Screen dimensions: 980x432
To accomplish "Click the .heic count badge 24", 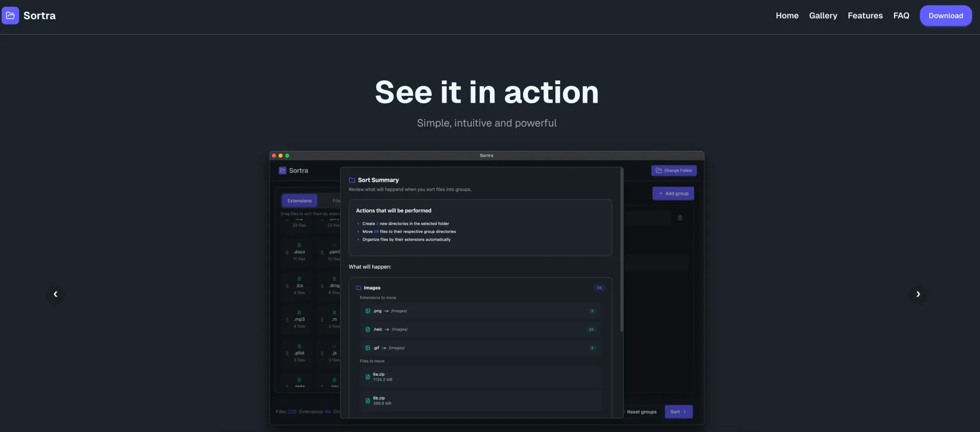I will point(591,329).
